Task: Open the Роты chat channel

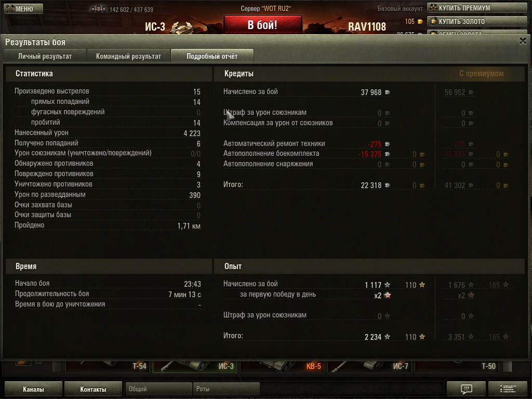Action: click(226, 389)
